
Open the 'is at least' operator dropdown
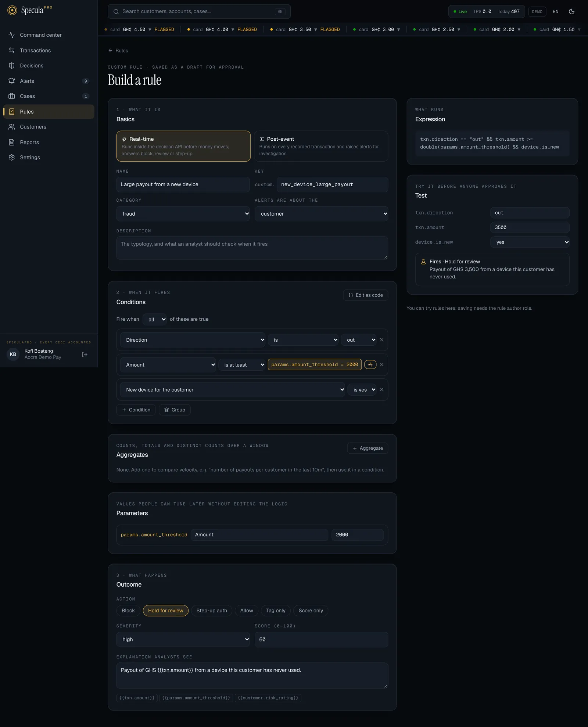point(242,365)
